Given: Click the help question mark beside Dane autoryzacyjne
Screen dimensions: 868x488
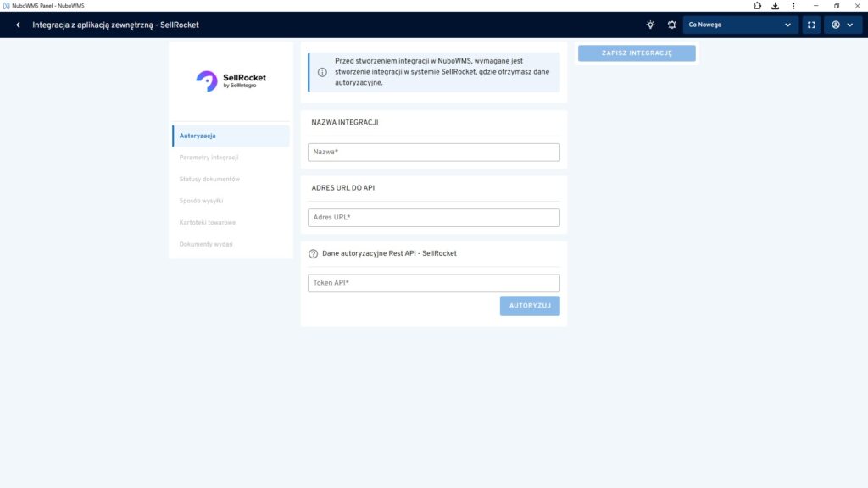Looking at the screenshot, I should pos(313,253).
